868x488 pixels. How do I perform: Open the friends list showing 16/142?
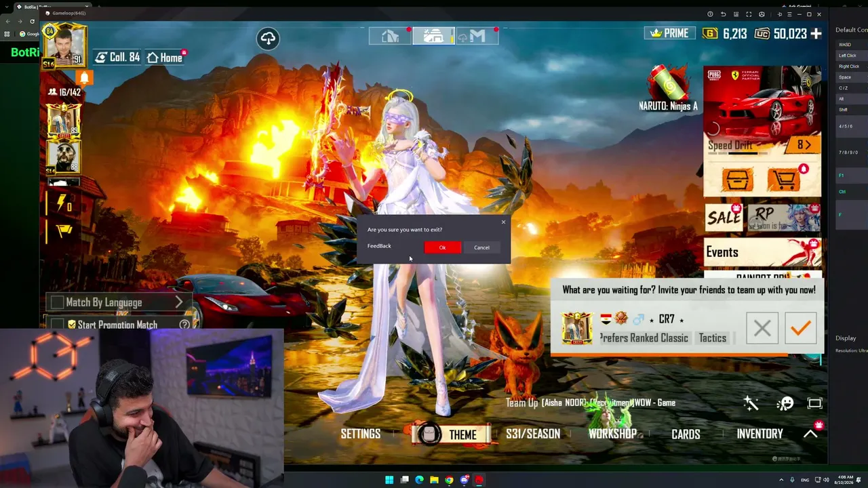[64, 92]
